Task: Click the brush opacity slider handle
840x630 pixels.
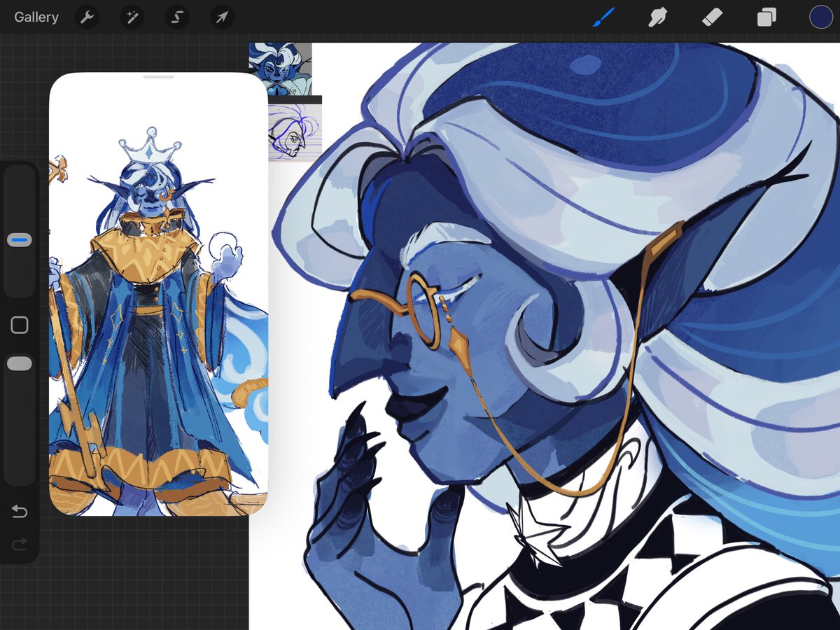Action: click(20, 363)
